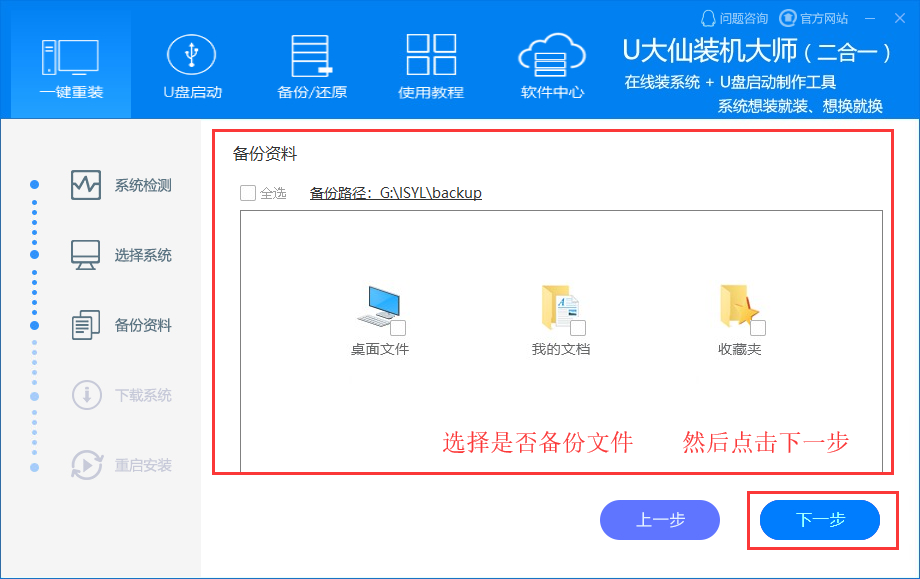Screen dimensions: 920x579
Task: Open the 使用教程 tab
Action: tap(431, 66)
